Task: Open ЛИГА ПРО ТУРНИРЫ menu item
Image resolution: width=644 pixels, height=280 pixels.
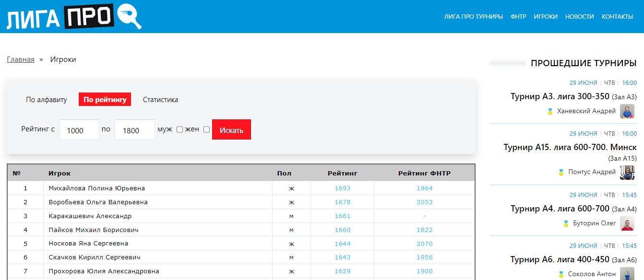Action: pos(473,17)
